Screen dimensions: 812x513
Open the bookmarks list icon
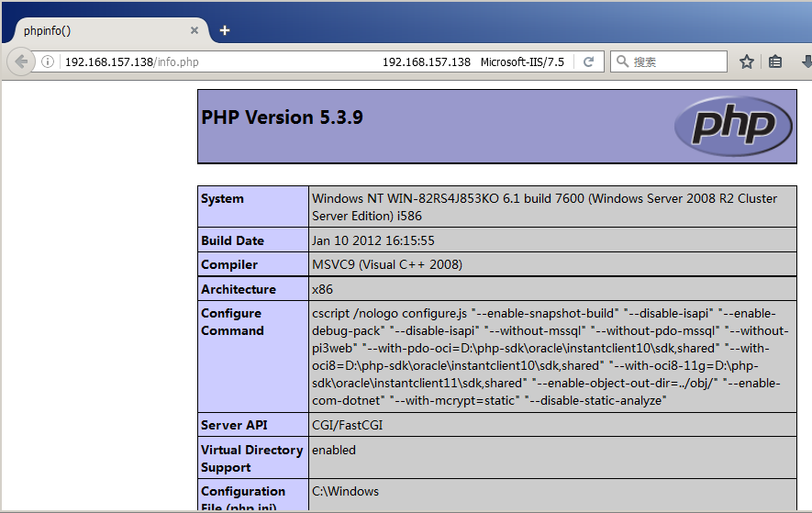pos(775,61)
